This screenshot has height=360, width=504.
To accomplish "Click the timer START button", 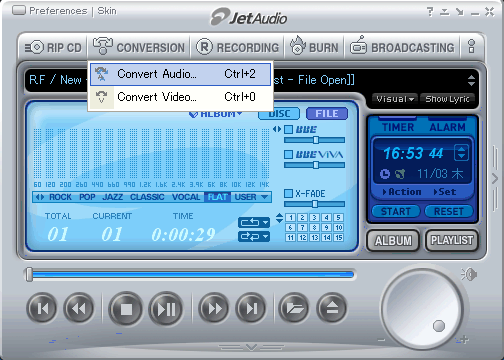I will pyautogui.click(x=396, y=211).
